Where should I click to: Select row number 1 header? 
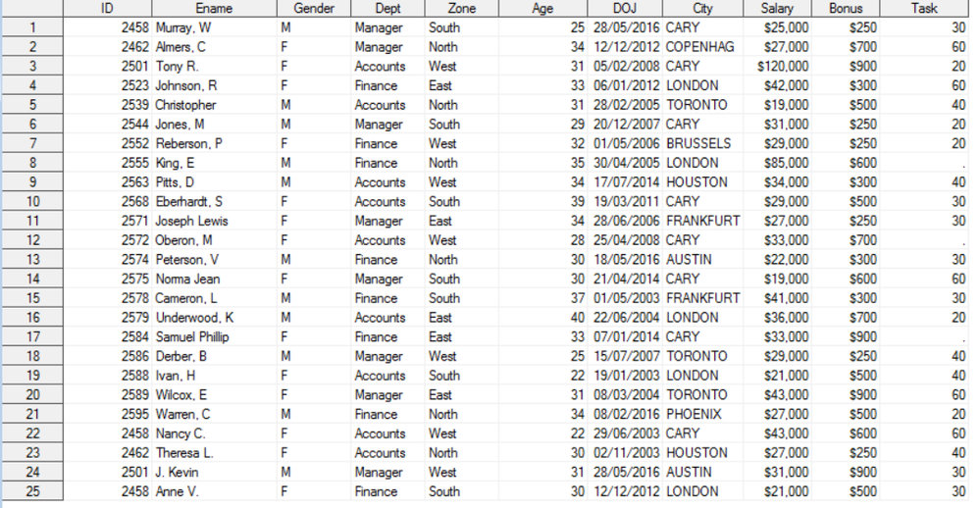pyautogui.click(x=31, y=27)
